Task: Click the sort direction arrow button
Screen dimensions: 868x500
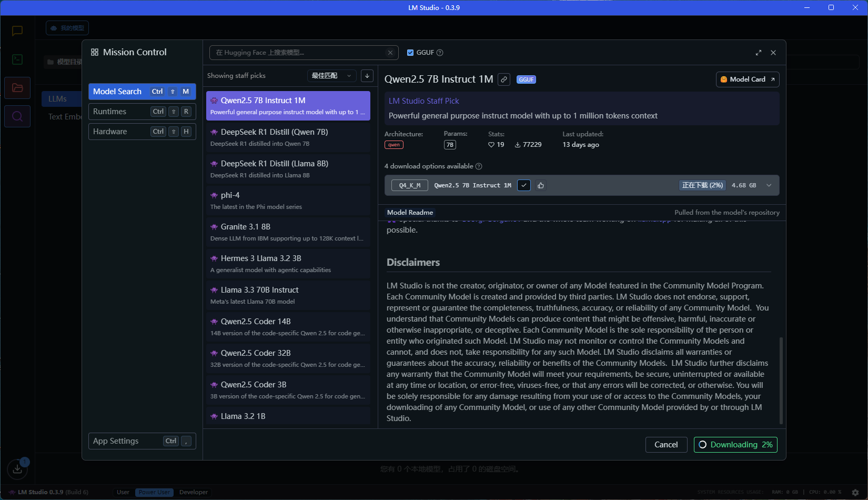Action: pos(367,76)
